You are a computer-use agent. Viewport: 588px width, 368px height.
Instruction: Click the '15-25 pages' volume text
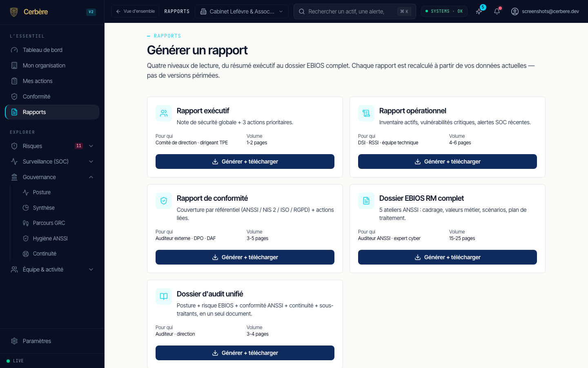coord(462,238)
